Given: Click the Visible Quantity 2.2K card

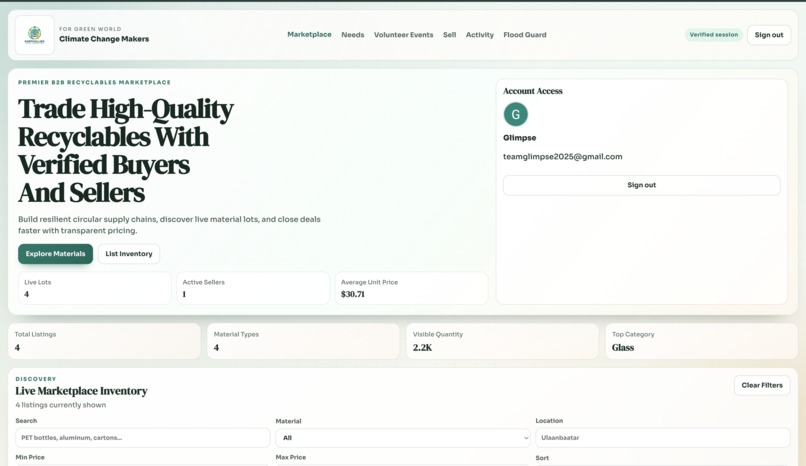Looking at the screenshot, I should click(502, 341).
